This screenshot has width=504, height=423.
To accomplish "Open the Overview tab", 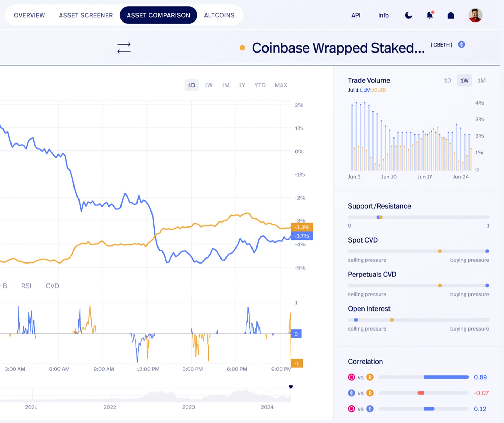I will click(x=29, y=15).
